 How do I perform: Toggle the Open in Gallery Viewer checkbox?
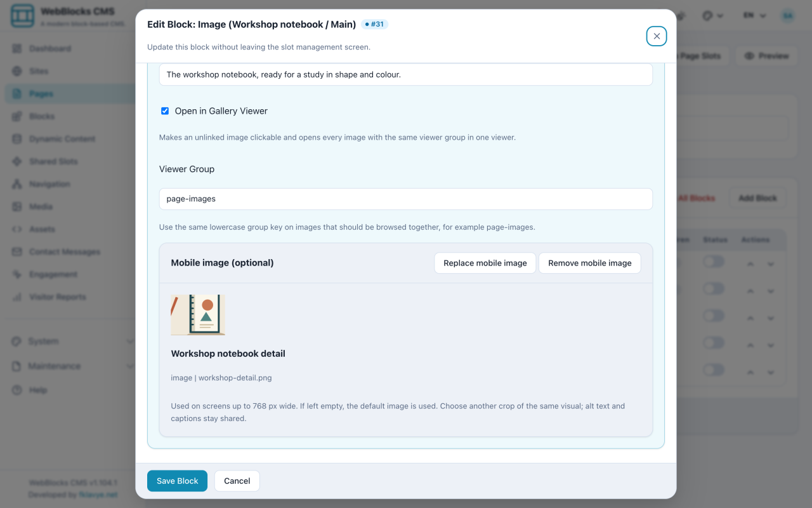[x=165, y=111]
